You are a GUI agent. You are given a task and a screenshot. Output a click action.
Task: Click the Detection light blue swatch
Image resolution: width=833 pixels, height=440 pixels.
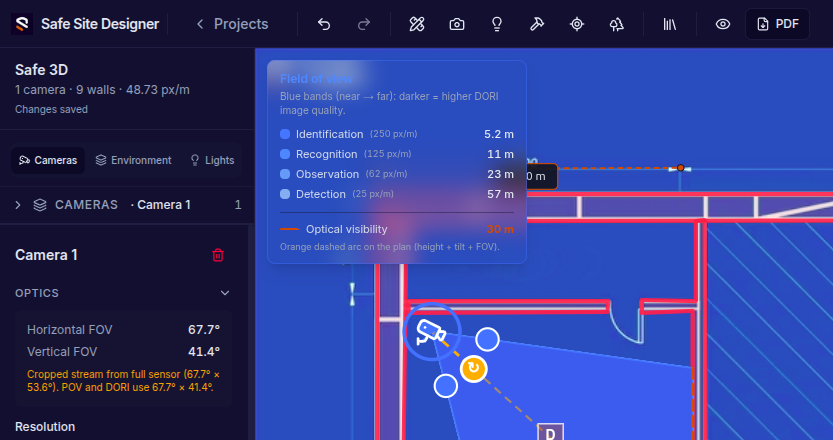[x=285, y=194]
